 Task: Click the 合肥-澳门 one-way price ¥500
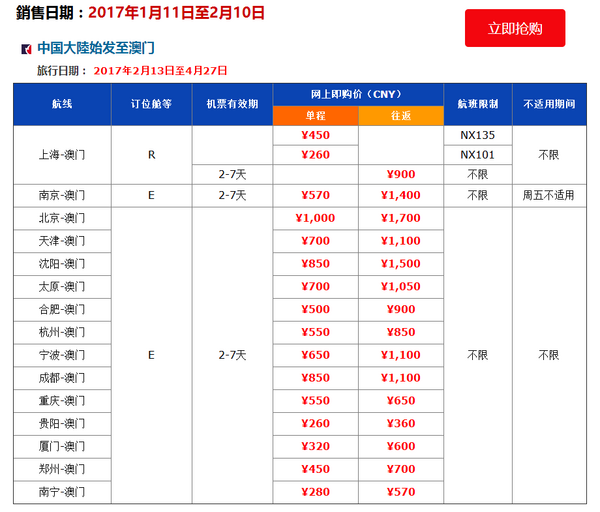[315, 309]
